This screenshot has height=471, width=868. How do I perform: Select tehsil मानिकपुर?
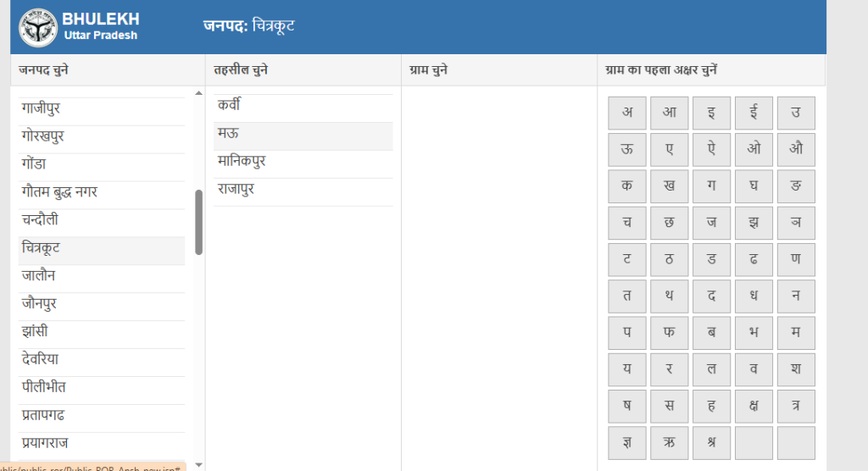303,163
